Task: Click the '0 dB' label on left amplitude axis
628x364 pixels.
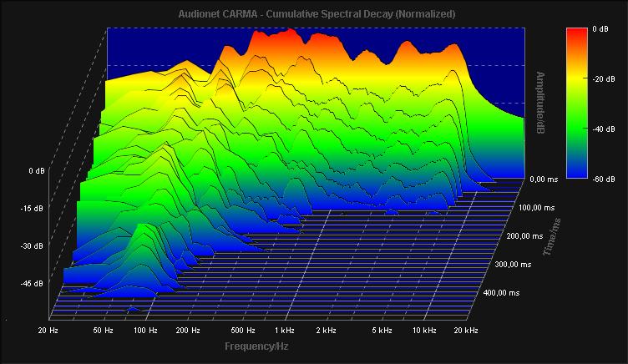Action: point(37,171)
